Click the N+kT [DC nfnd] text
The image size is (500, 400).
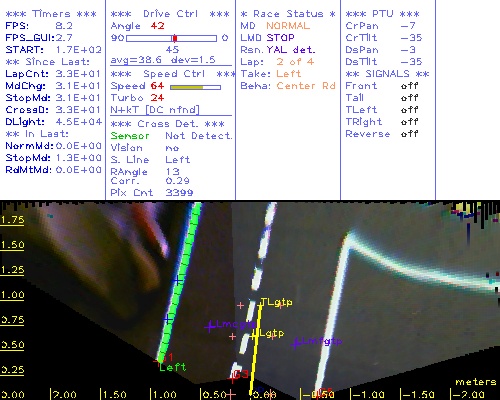(x=155, y=110)
